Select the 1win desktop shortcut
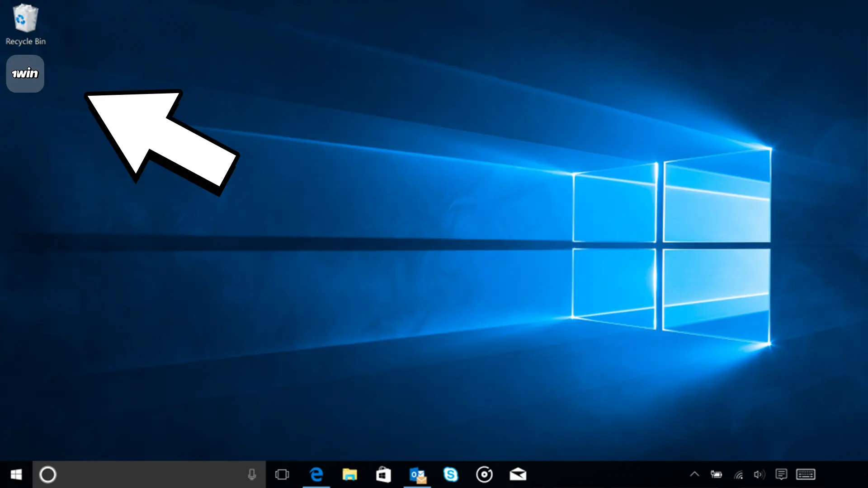Viewport: 868px width, 488px height. point(25,74)
